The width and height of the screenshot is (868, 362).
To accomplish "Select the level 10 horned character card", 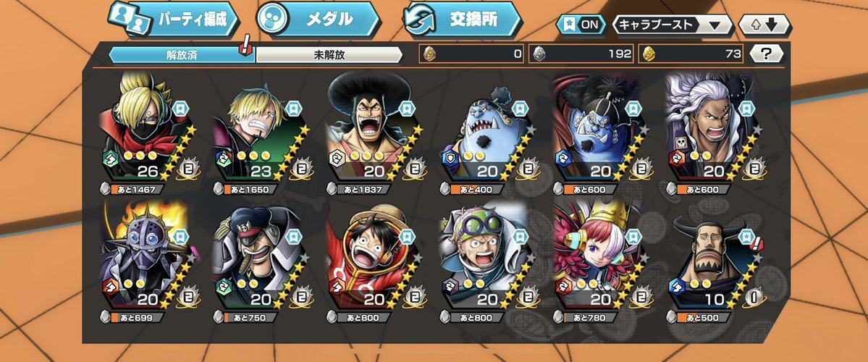I will click(713, 261).
